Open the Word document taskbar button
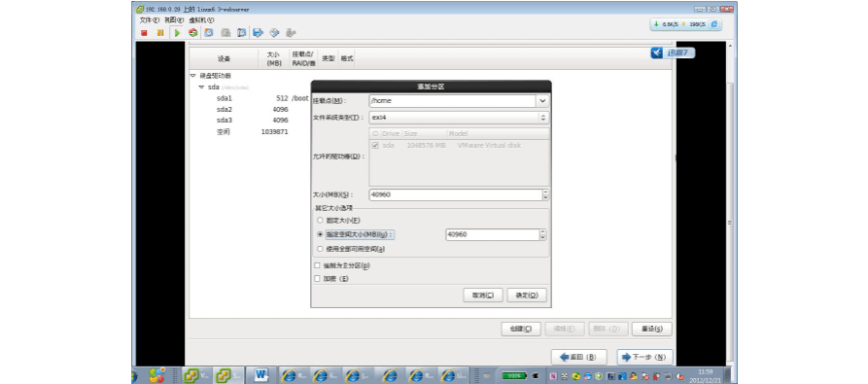868x384 pixels. 260,375
